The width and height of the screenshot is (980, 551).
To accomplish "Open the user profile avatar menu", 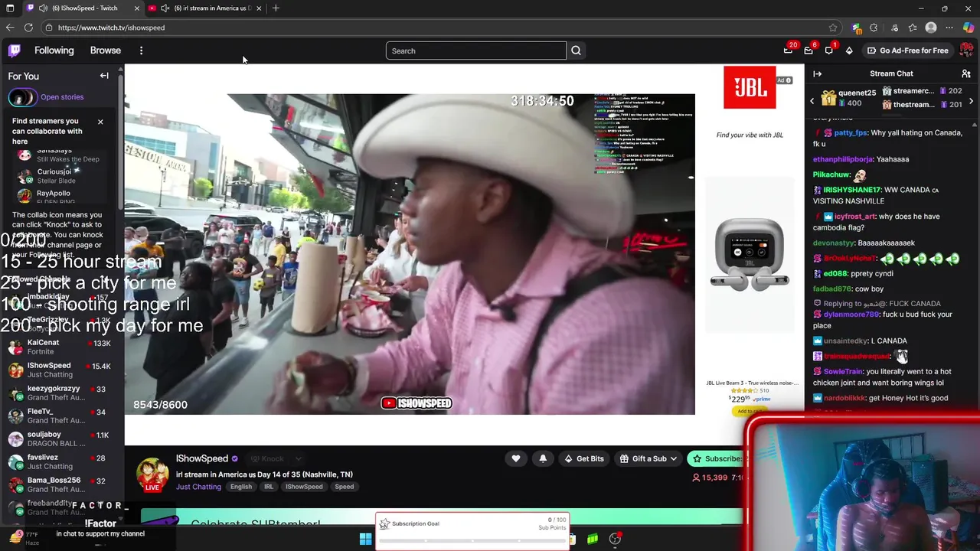I will (966, 51).
